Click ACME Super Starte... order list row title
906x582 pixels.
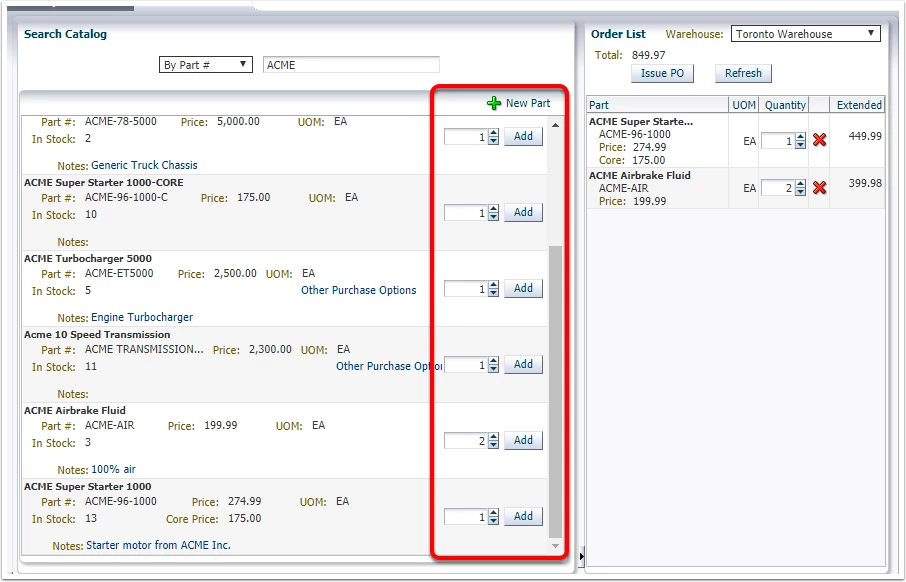click(641, 121)
